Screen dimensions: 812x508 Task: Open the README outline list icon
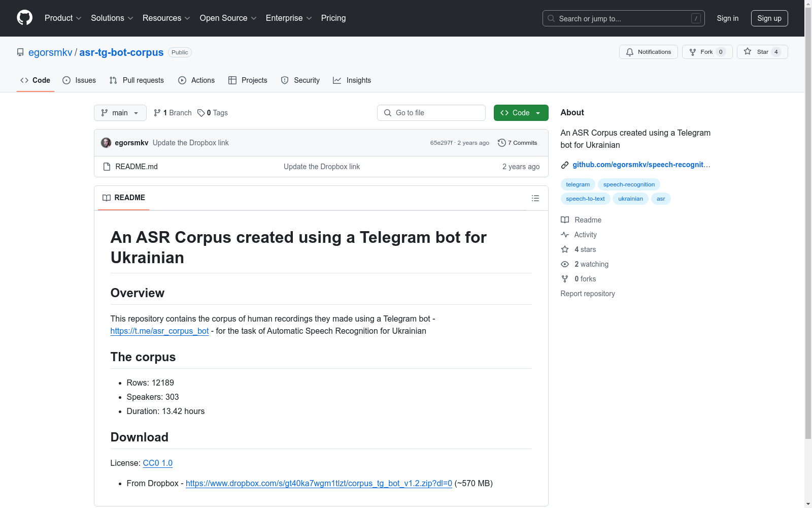tap(535, 198)
